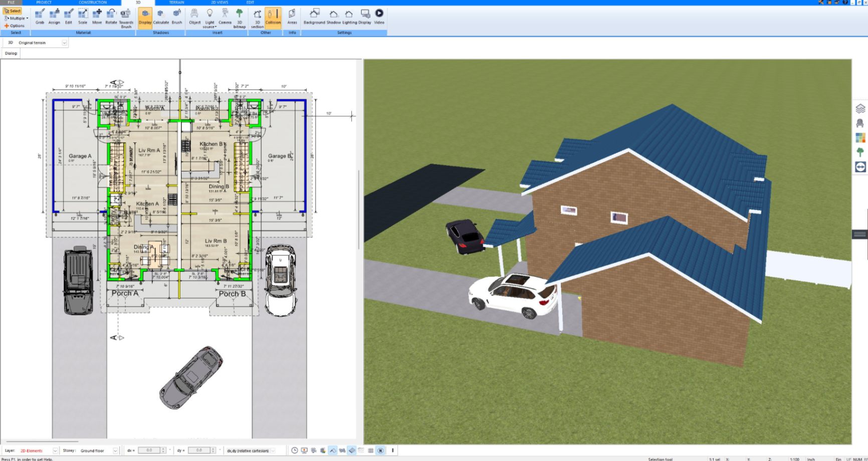The width and height of the screenshot is (868, 461).
Task: Choose the Assign material tool
Action: click(x=54, y=17)
